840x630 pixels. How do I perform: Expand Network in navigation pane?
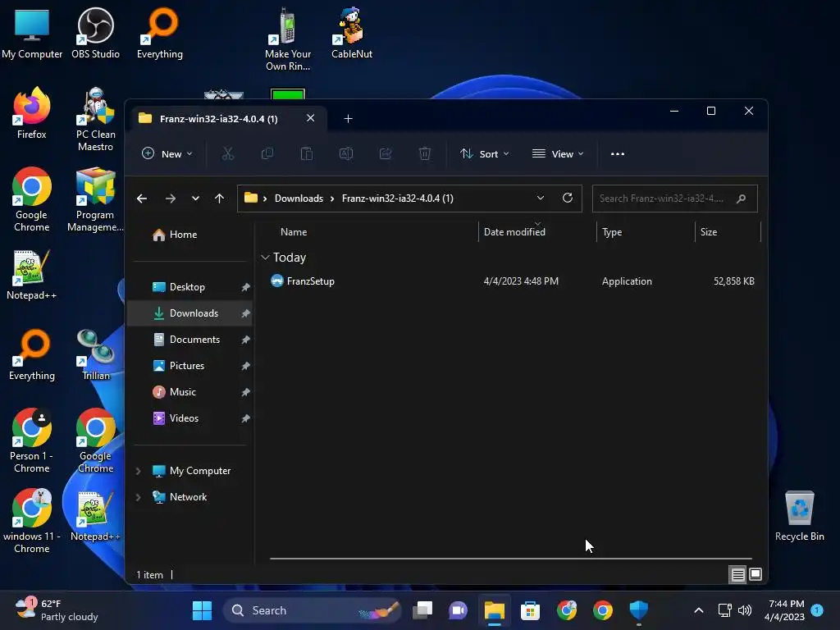138,497
